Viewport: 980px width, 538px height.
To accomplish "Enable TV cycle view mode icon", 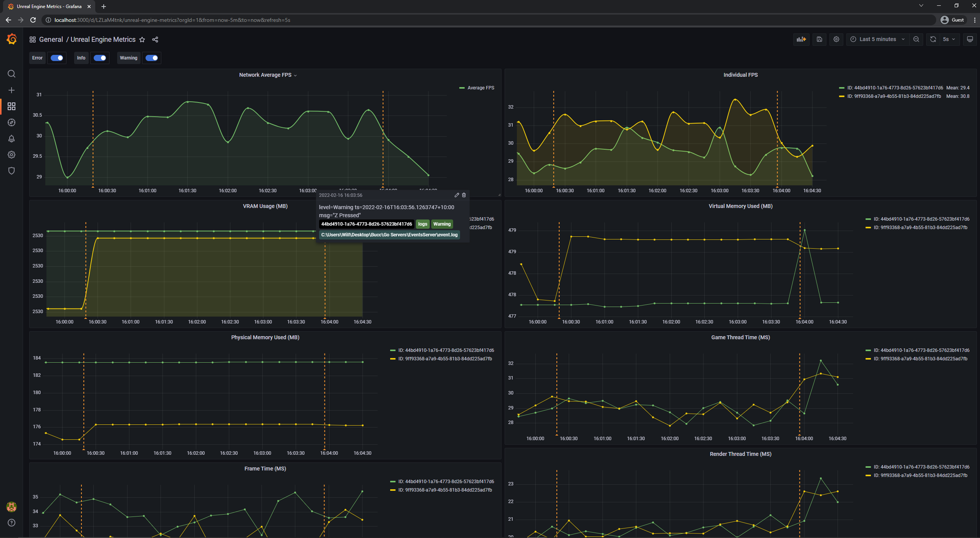I will pos(970,39).
